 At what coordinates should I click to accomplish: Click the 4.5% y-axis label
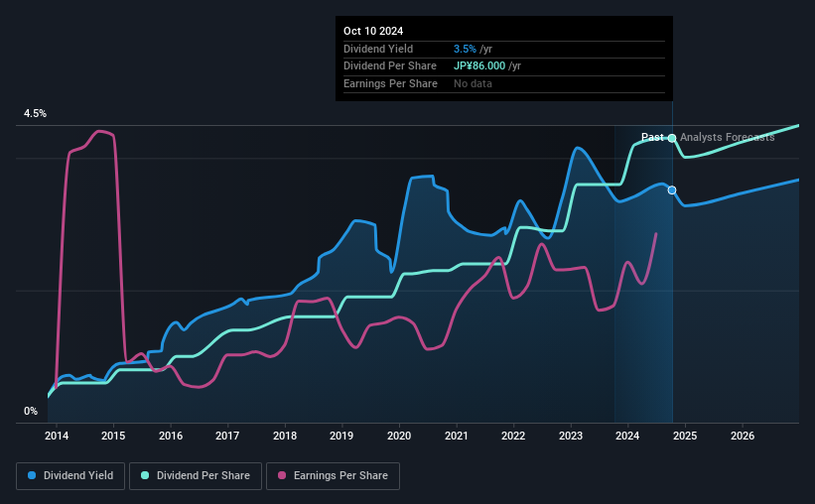[35, 114]
